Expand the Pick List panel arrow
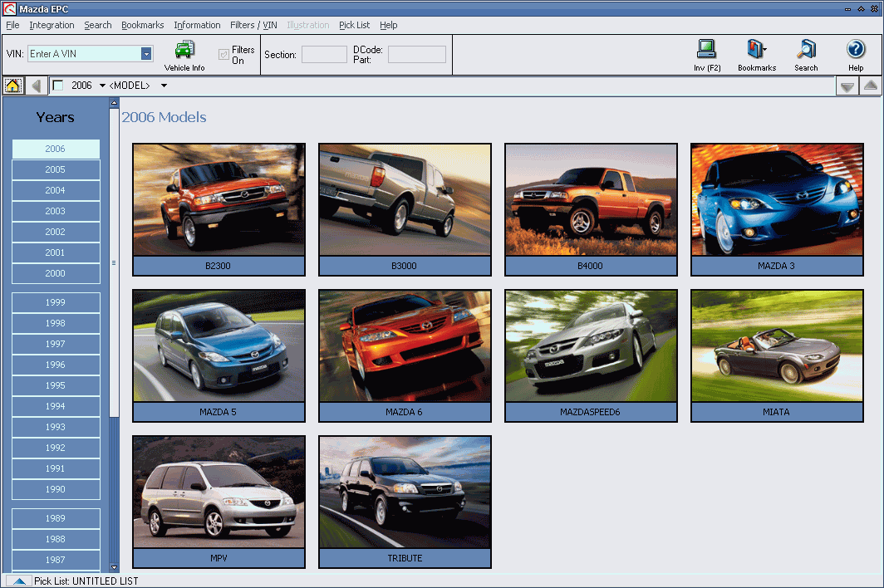 (x=18, y=581)
